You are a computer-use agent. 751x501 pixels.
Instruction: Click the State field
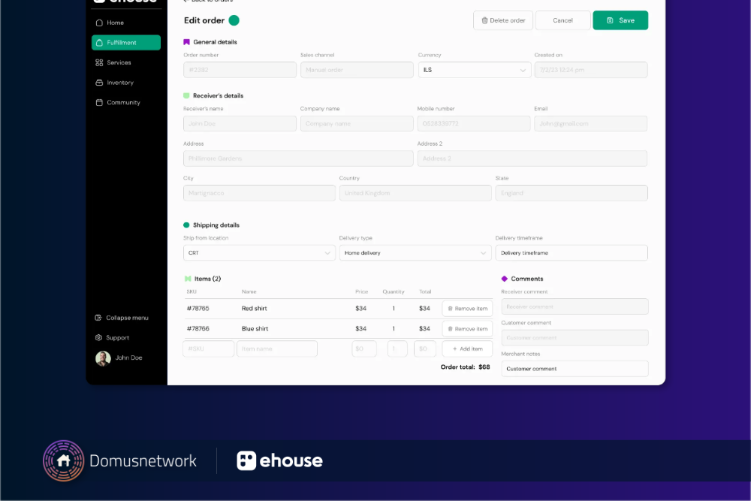pos(571,193)
